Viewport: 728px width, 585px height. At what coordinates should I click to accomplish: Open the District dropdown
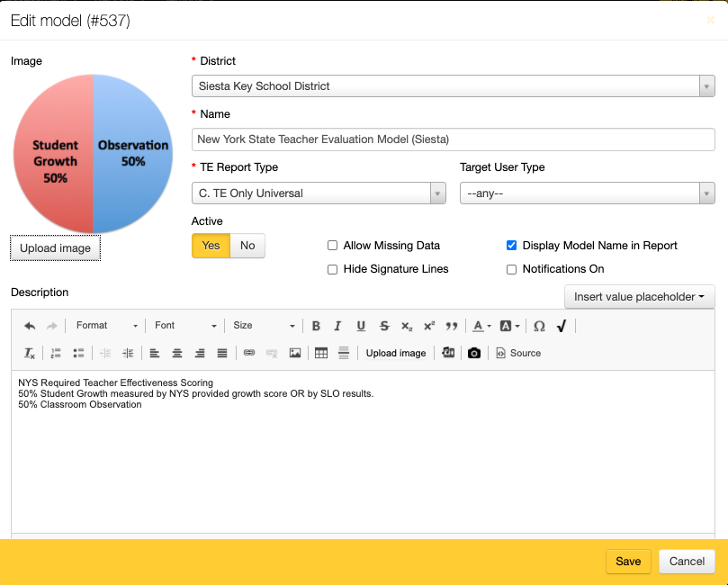pyautogui.click(x=454, y=85)
